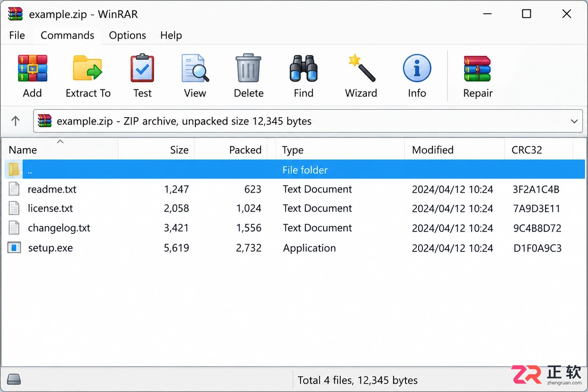
Task: Click the setup.exe application file icon
Action: point(14,247)
